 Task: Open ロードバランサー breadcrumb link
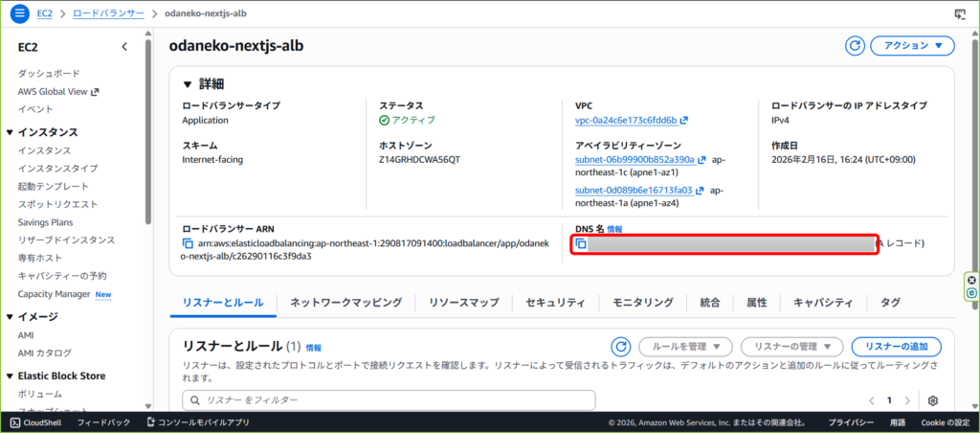[x=109, y=13]
